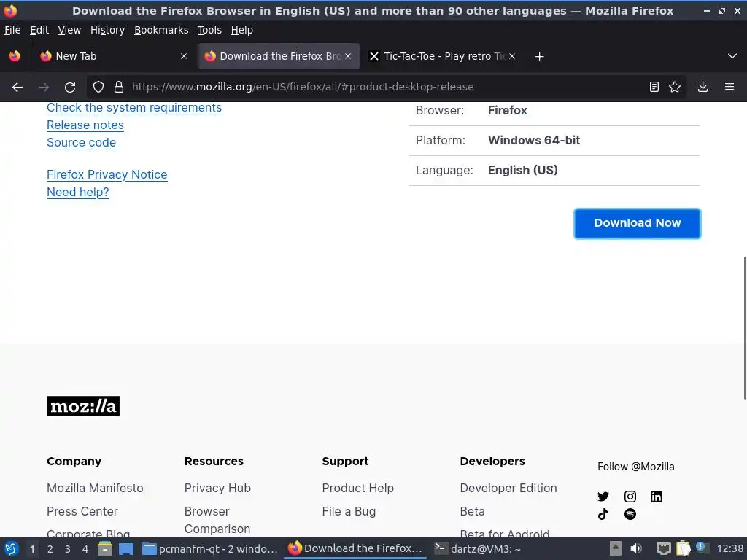Screen dimensions: 747x560
Task: Expand the list all tabs chevron
Action: pyautogui.click(x=732, y=56)
